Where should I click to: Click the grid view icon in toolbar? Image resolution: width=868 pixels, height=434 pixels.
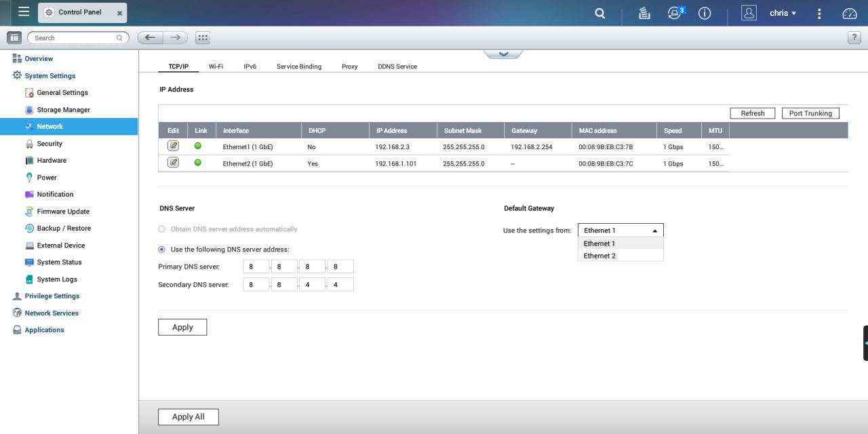pos(202,38)
